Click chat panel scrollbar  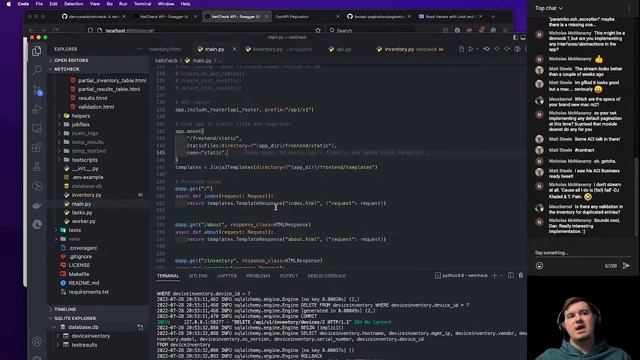coord(636,196)
